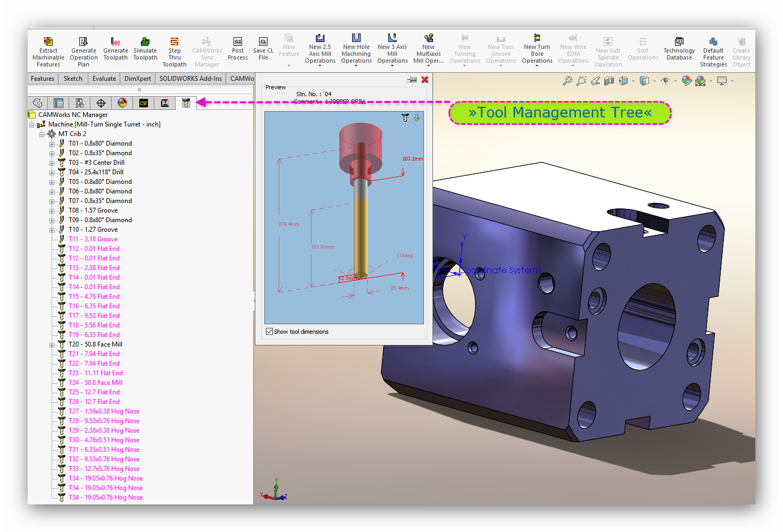Run Step Thru Toolpath
Screen dimensions: 783x532
(x=174, y=42)
